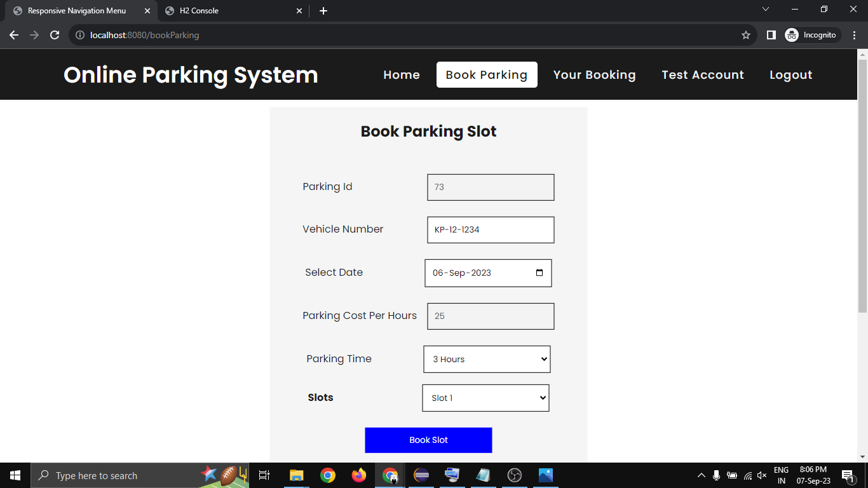Open the Your Booking menu item
868x488 pixels.
(x=594, y=75)
